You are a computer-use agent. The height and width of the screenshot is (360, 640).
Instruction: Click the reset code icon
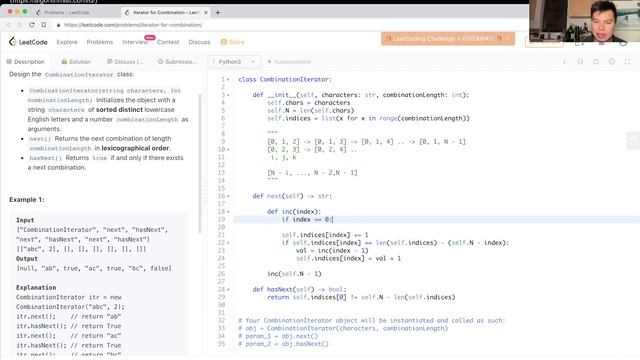pyautogui.click(x=596, y=62)
